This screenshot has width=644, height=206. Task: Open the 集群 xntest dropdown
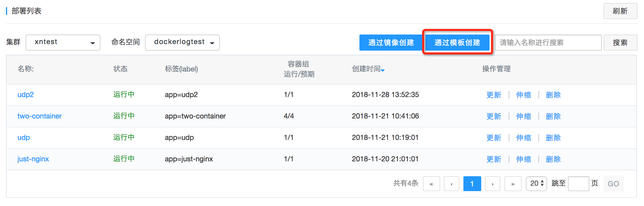point(63,43)
